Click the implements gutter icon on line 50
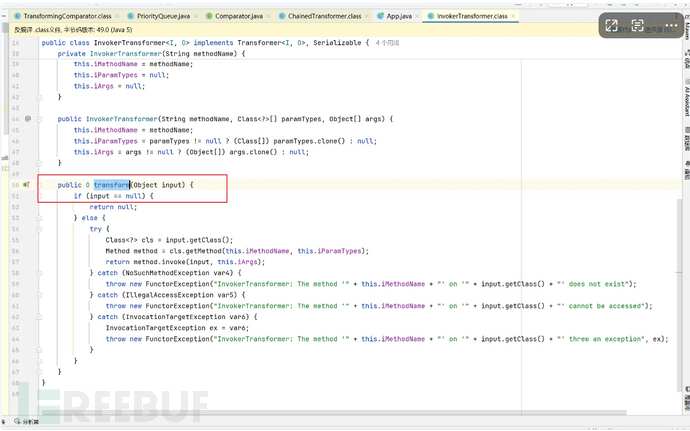The image size is (690, 431). tap(27, 185)
